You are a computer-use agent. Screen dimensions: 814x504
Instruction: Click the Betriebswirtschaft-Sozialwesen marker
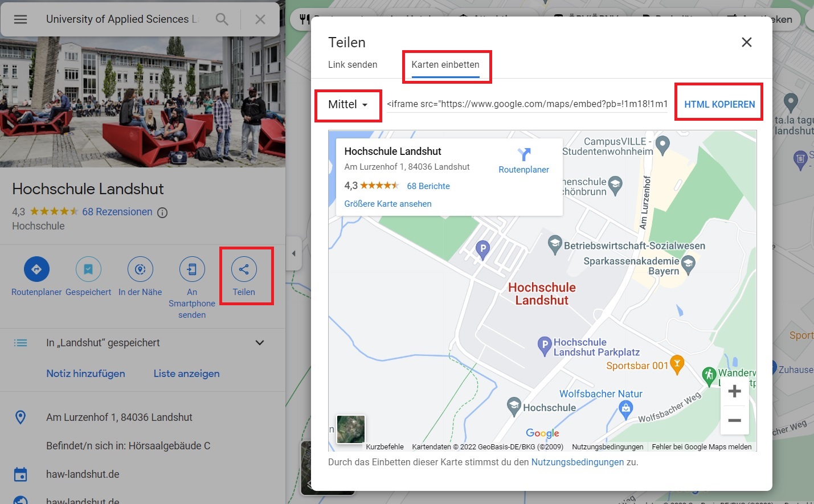pos(555,245)
